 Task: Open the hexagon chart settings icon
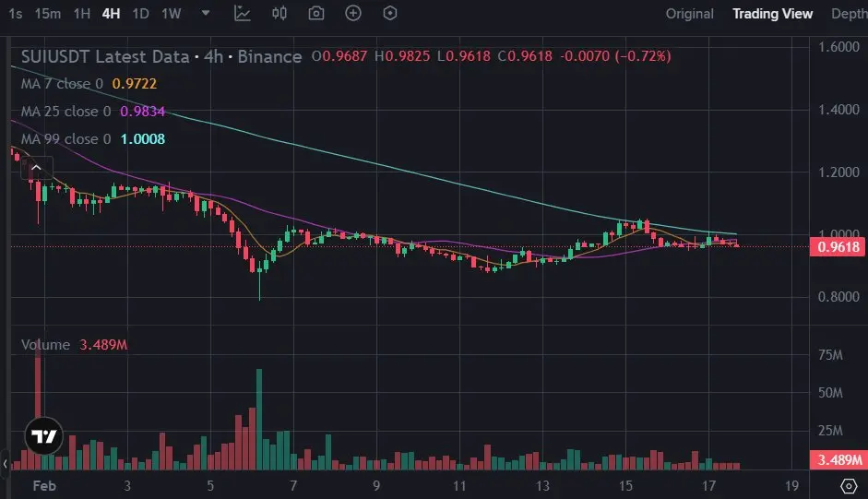pos(390,13)
